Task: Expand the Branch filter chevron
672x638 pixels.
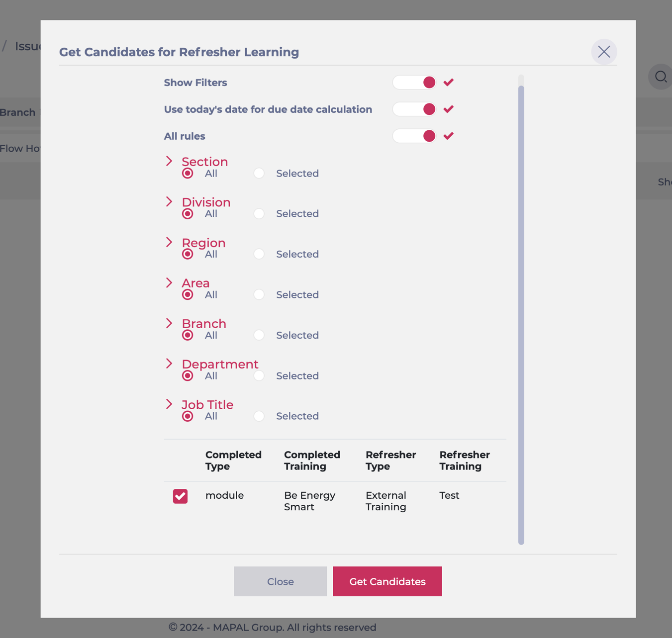Action: tap(169, 323)
